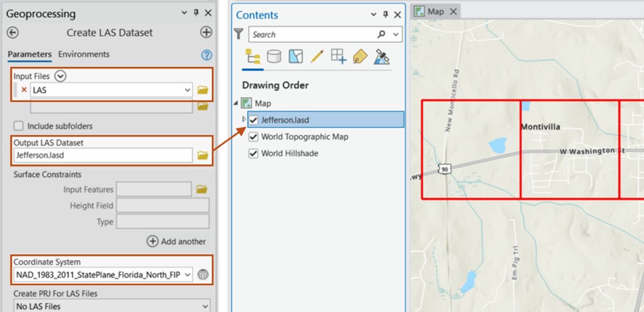Expand the Jefferson.lasd tree item

[x=244, y=119]
